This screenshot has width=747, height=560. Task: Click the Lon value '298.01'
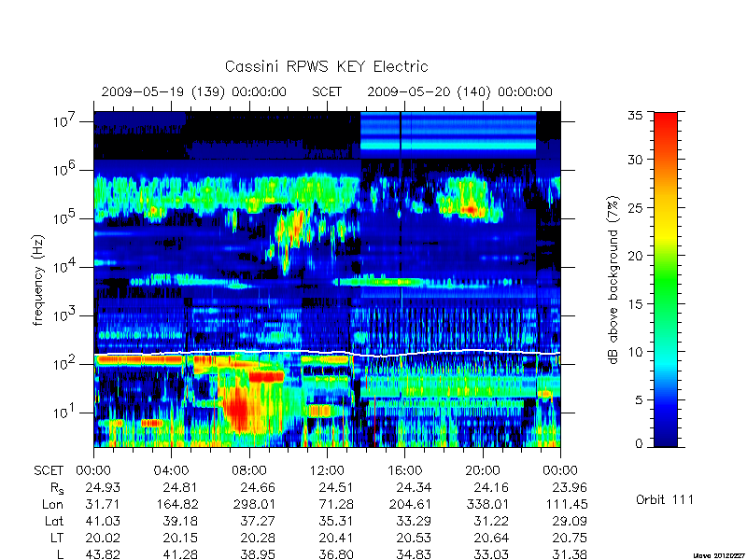point(254,504)
